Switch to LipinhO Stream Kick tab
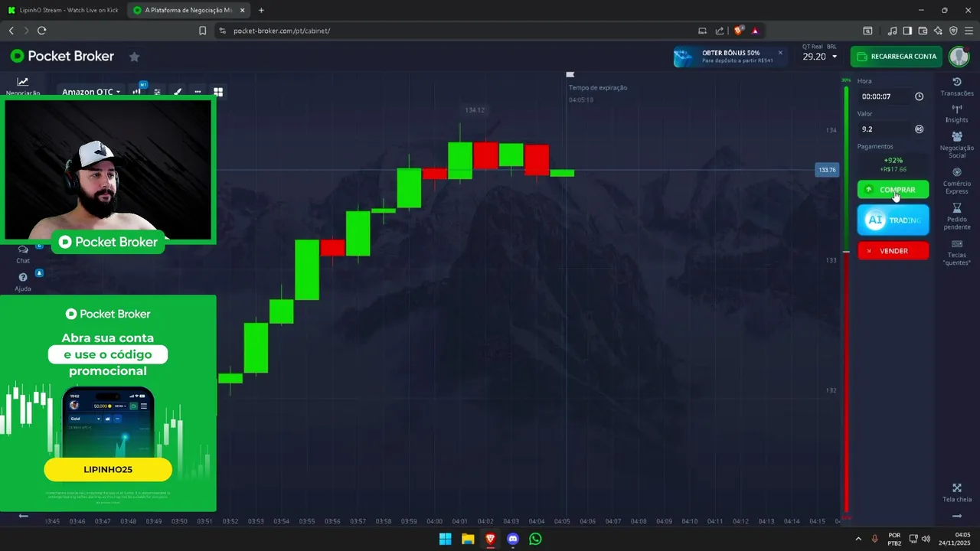This screenshot has height=551, width=980. pos(64,10)
